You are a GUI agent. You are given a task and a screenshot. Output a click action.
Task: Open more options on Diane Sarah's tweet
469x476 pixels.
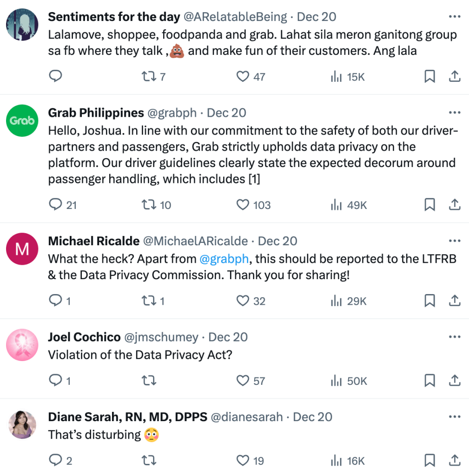[454, 417]
